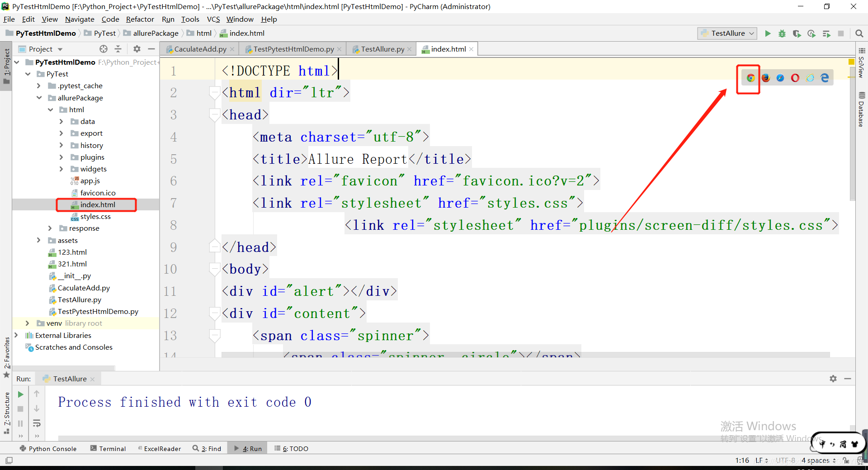The image size is (868, 470).
Task: Switch to the CaculateAdd.py tab
Action: coord(200,49)
